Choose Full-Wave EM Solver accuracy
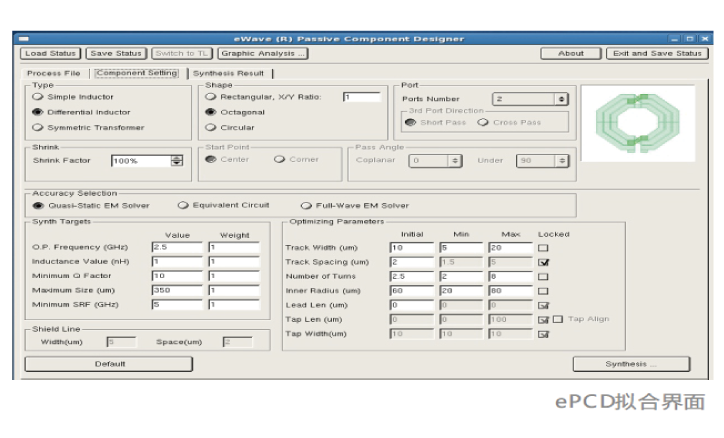This screenshot has height=438, width=724. 355,205
